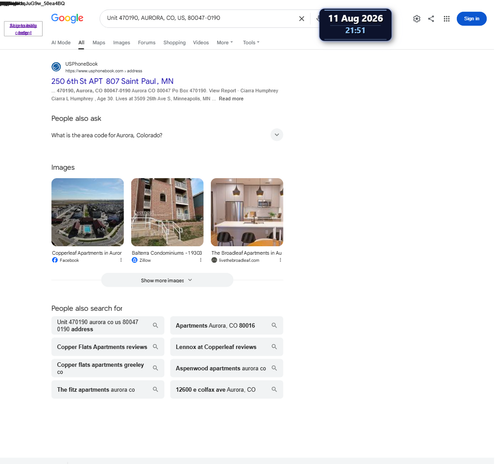
Task: Open Balterra Condominiums brick building thumbnail
Action: pyautogui.click(x=167, y=212)
